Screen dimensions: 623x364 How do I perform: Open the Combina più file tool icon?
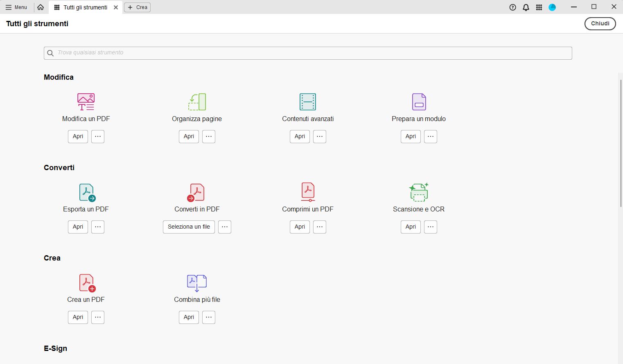[197, 282]
